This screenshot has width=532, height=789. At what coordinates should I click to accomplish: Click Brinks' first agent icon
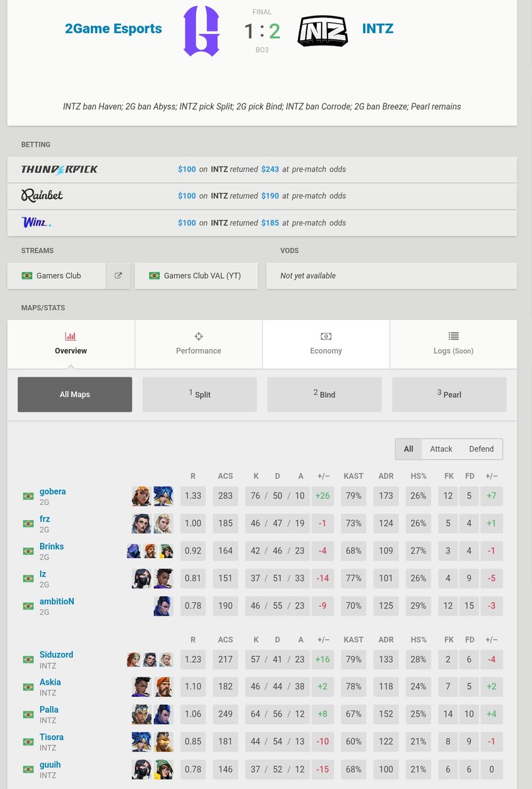coord(133,551)
